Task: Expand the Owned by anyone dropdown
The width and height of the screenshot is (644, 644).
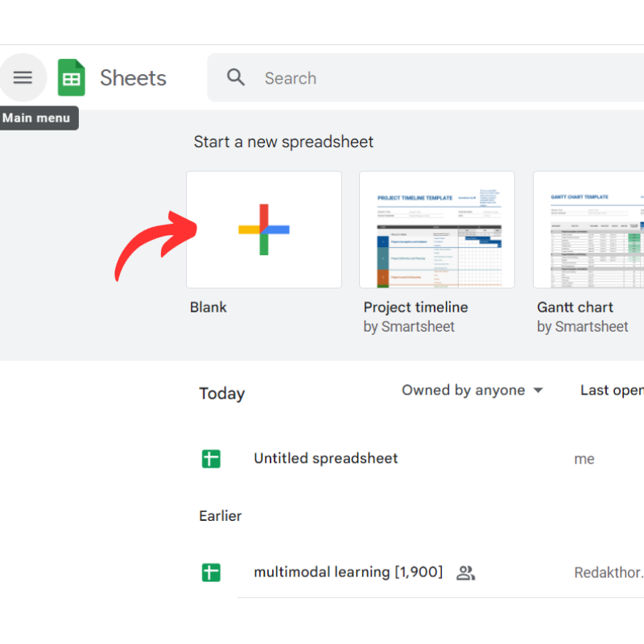Action: (x=473, y=390)
